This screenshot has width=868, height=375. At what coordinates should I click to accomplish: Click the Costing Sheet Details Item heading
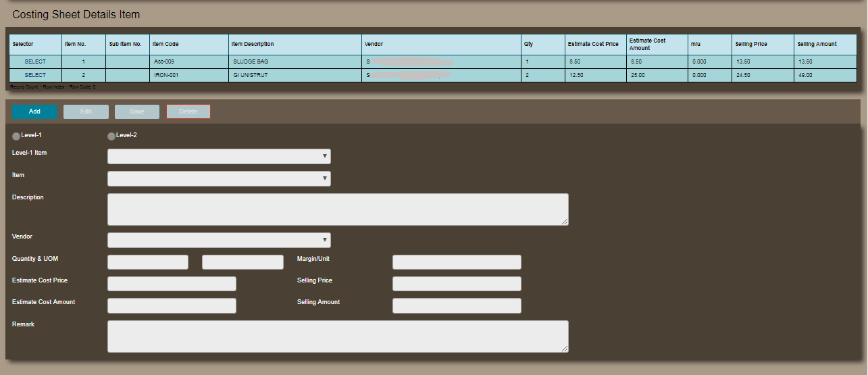76,14
